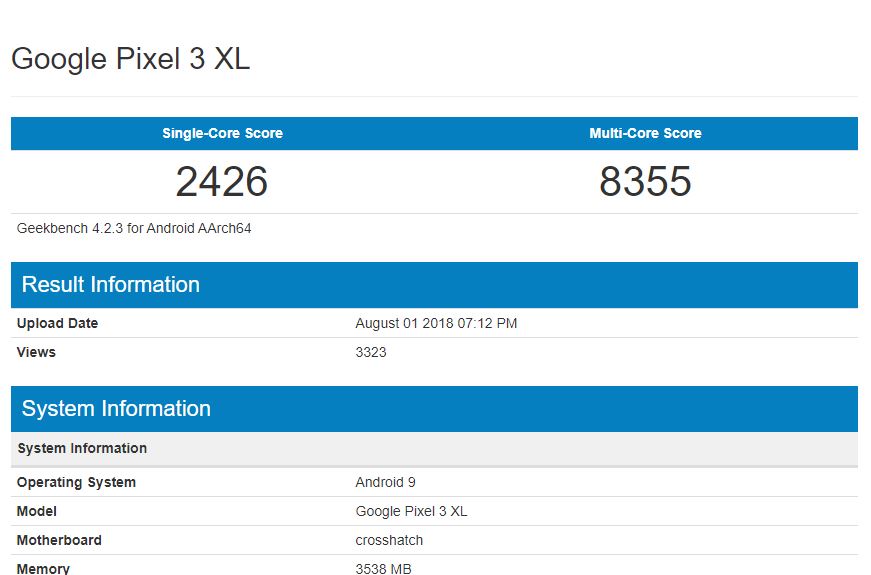Select the Single-Core Score header
The width and height of the screenshot is (871, 575).
pyautogui.click(x=222, y=133)
